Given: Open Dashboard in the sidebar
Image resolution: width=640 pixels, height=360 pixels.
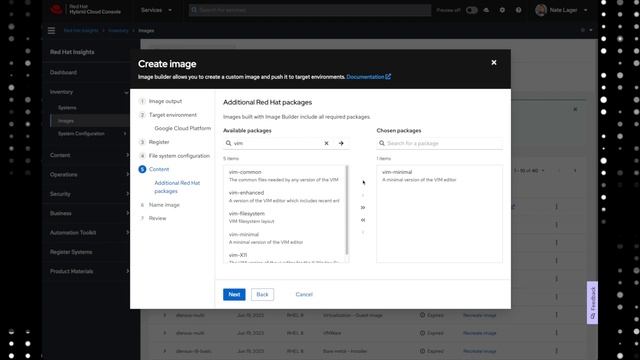Looking at the screenshot, I should [x=63, y=73].
